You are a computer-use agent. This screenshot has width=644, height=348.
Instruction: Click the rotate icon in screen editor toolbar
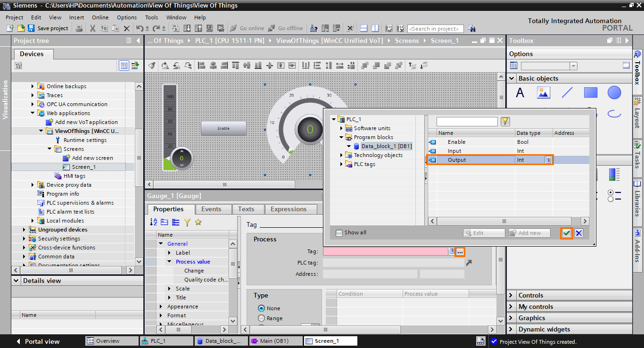click(x=165, y=65)
